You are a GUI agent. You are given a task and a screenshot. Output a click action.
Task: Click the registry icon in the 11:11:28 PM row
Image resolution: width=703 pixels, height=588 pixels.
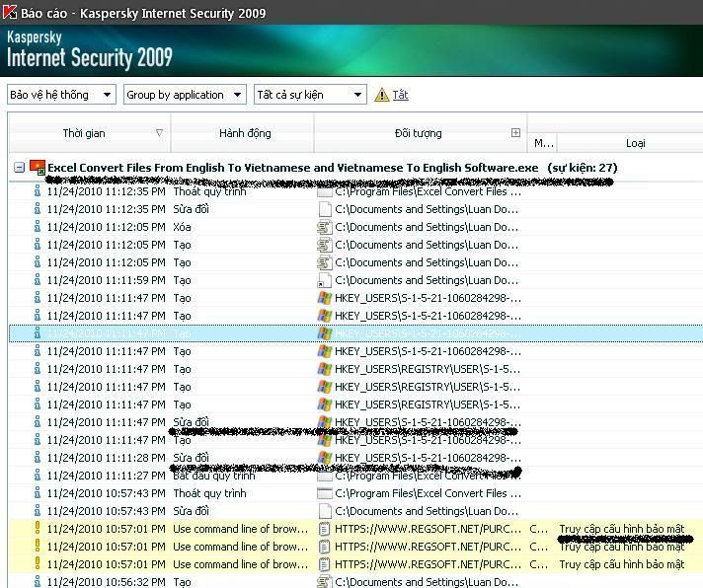[x=325, y=458]
